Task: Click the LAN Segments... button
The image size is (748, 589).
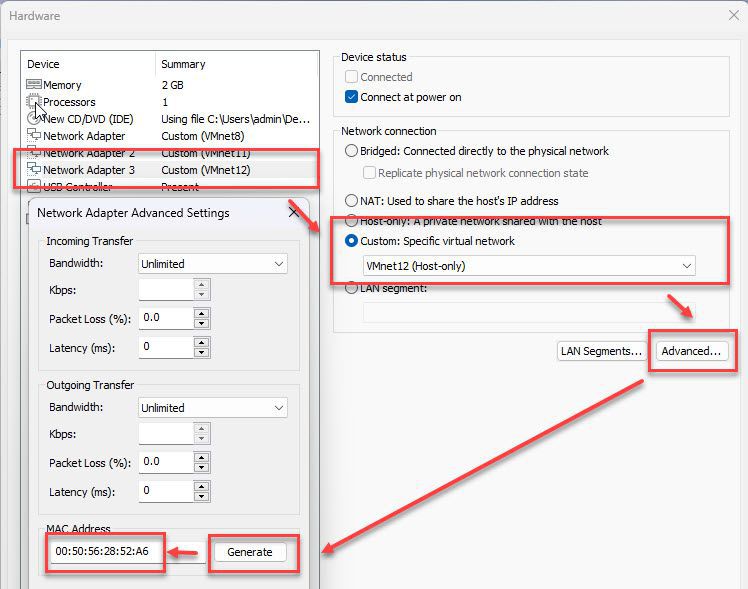Action: pyautogui.click(x=602, y=351)
